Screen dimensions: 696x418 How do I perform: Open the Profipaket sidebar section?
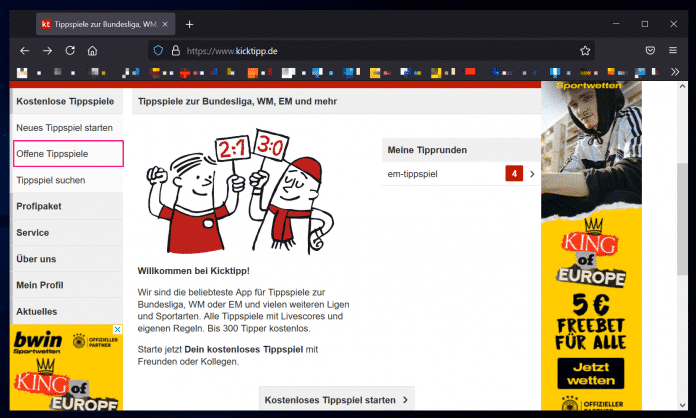[38, 206]
